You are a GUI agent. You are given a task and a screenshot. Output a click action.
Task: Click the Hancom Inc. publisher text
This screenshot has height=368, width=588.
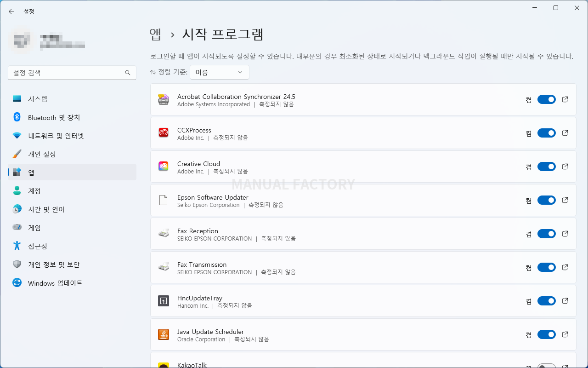[x=193, y=305]
